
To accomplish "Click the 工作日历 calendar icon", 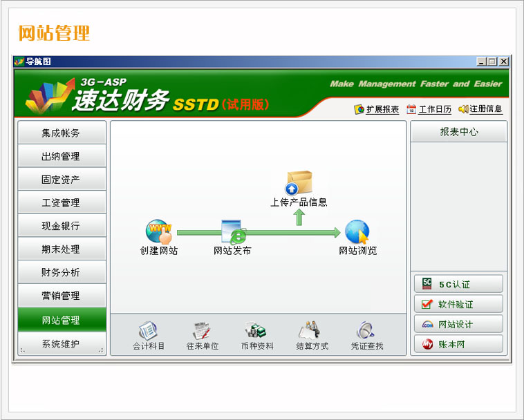I will (x=411, y=109).
